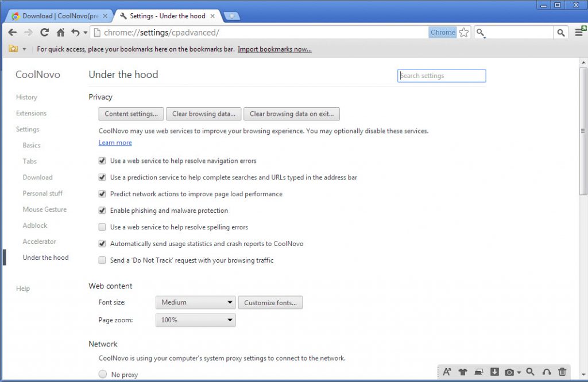588x382 pixels.
Task: Click the vertical scrollbar thumb
Action: point(583,131)
